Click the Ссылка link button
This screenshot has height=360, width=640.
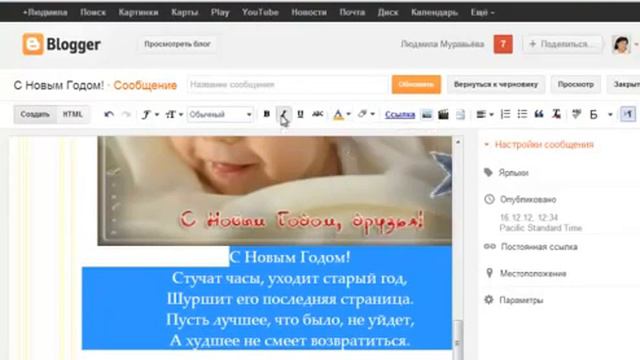[400, 115]
